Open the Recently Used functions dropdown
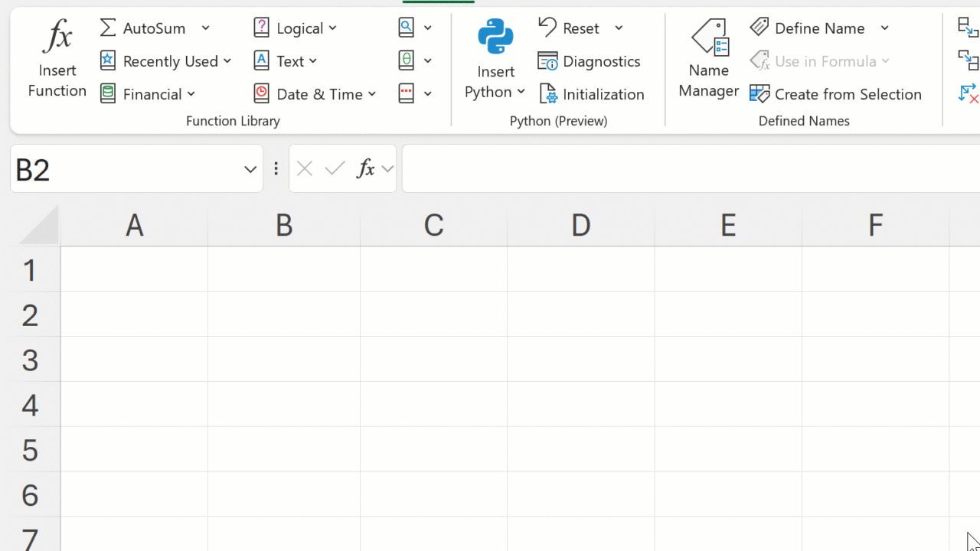The image size is (980, 551). (167, 61)
